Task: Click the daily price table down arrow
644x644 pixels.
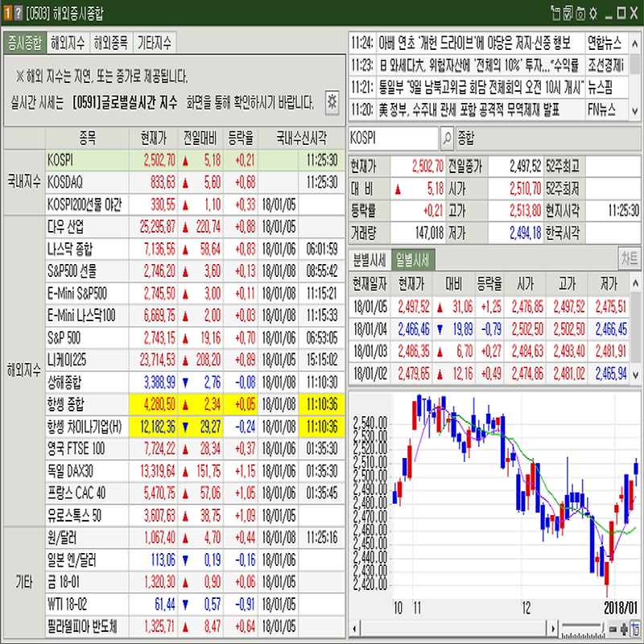Action: pos(635,374)
